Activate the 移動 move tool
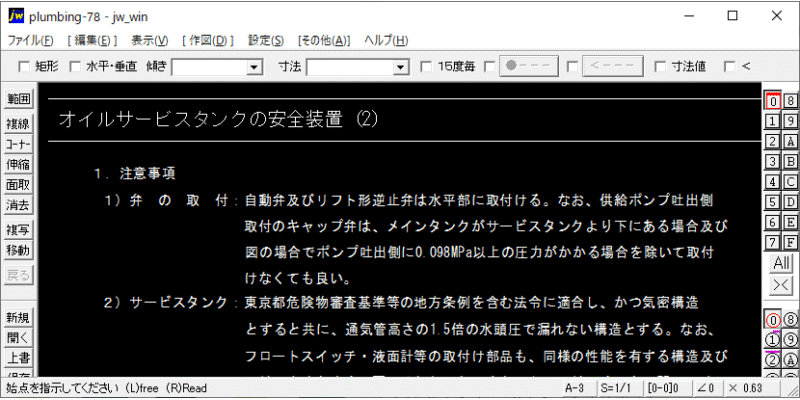Image resolution: width=800 pixels, height=400 pixels. click(x=18, y=251)
